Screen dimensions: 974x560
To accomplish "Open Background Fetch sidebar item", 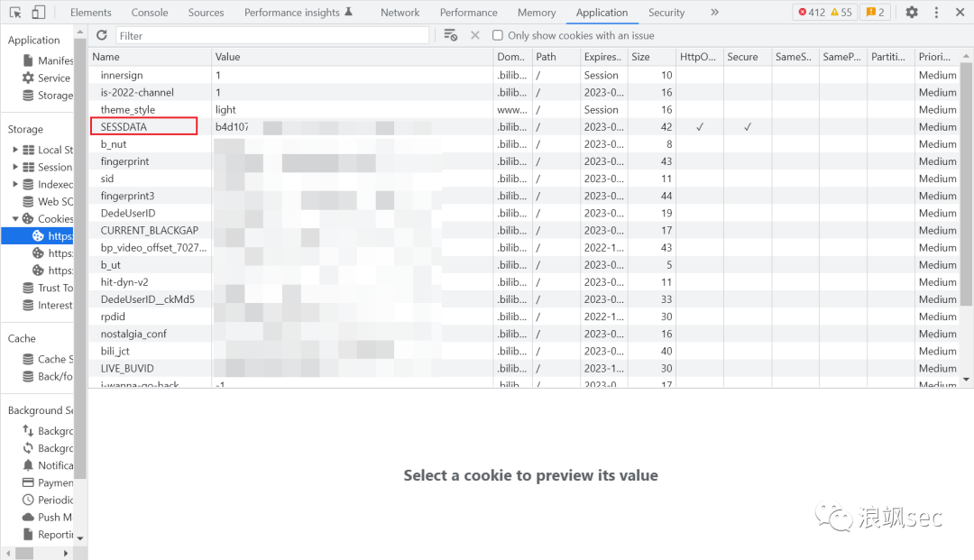I will (x=48, y=431).
